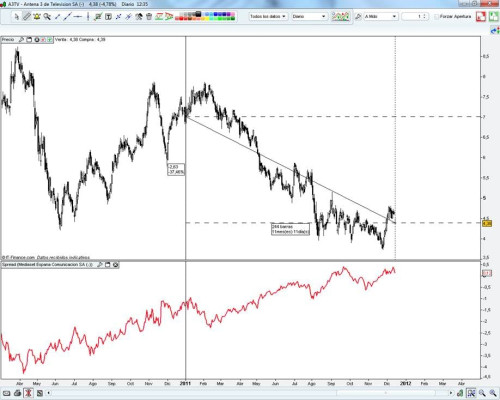Viewport: 500px width, 400px height.
Task: Pick the black color swatch in palette
Action: point(198,14)
